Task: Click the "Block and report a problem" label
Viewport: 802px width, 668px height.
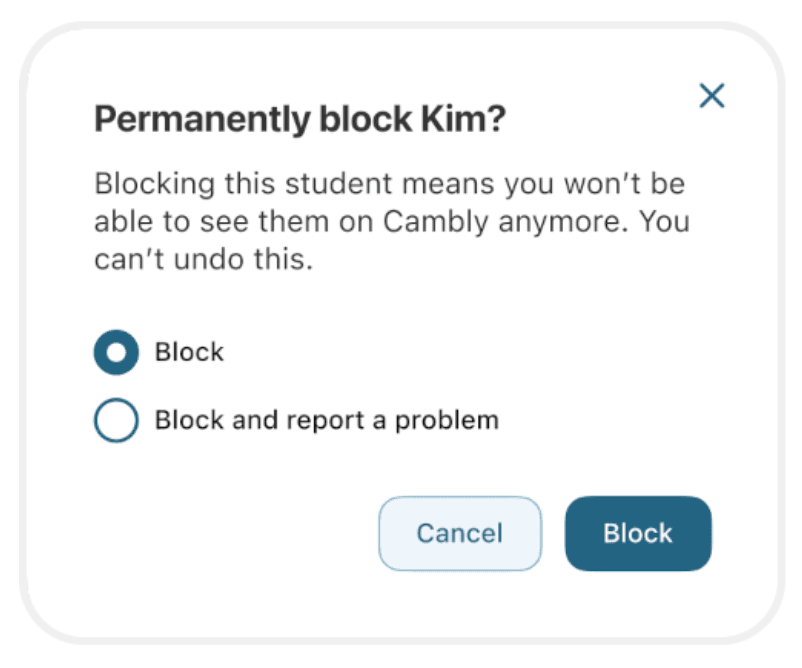Action: pos(326,420)
